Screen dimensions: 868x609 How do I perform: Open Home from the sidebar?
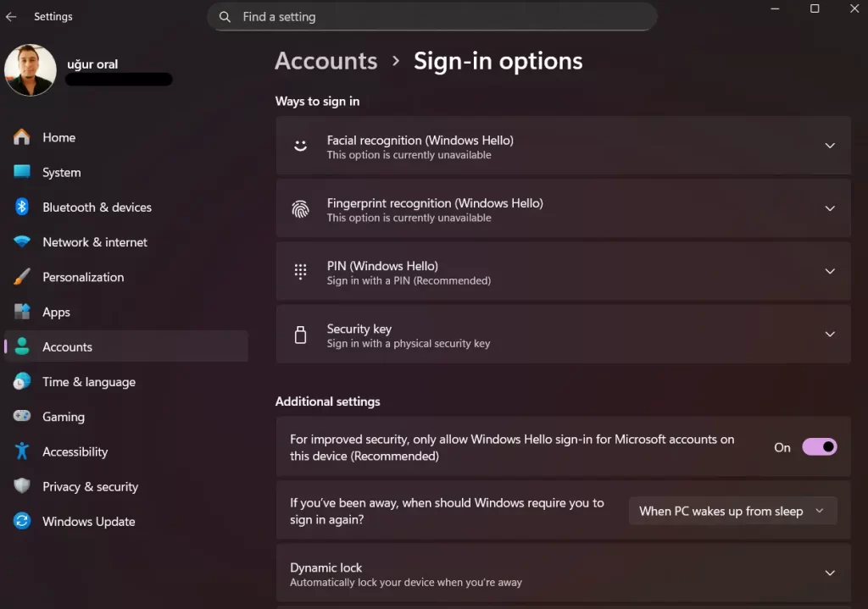tap(59, 137)
